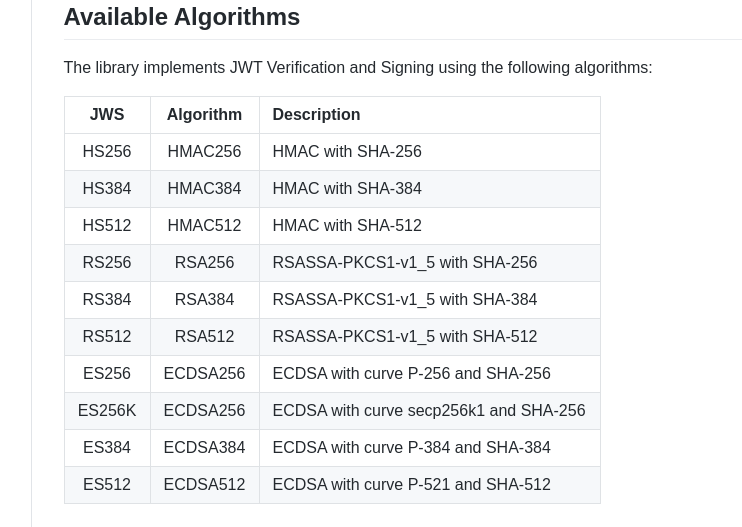
Task: Click "ECDSA with curve secp256k1" description
Action: pyautogui.click(x=428, y=411)
